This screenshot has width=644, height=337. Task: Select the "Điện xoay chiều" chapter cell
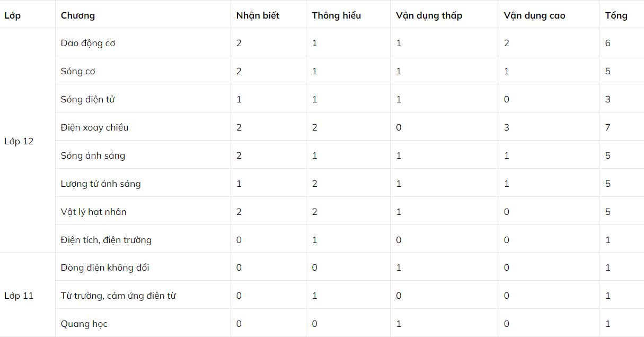(x=94, y=127)
